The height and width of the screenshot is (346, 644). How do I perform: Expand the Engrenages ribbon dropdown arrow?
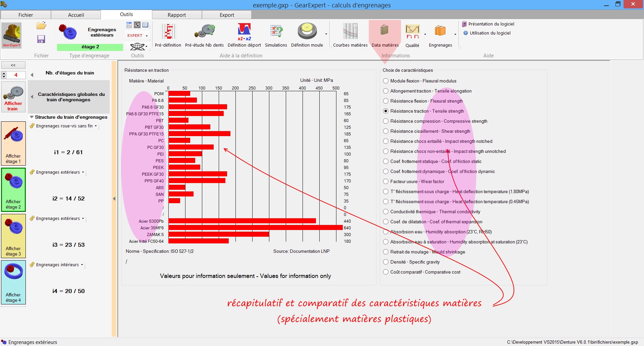(455, 34)
